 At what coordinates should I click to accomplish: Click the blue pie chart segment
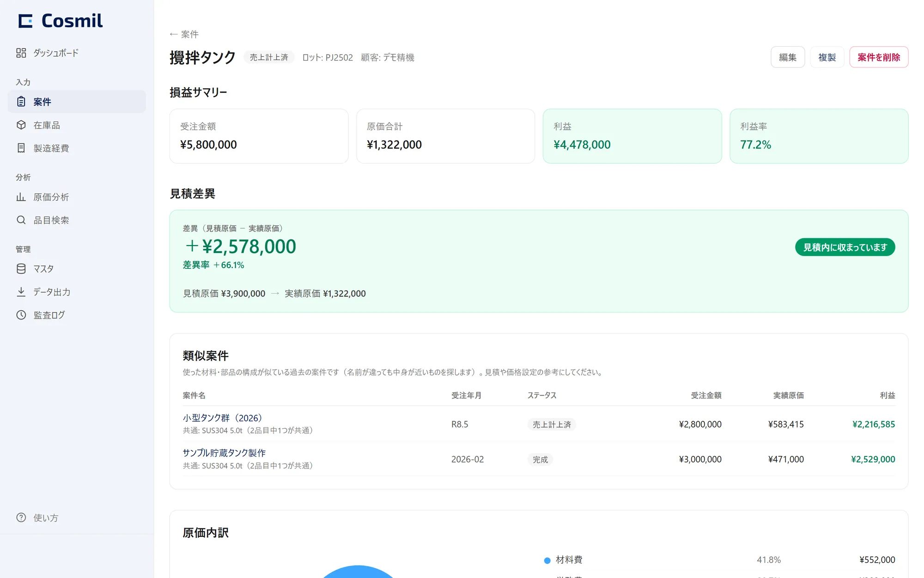pyautogui.click(x=358, y=572)
